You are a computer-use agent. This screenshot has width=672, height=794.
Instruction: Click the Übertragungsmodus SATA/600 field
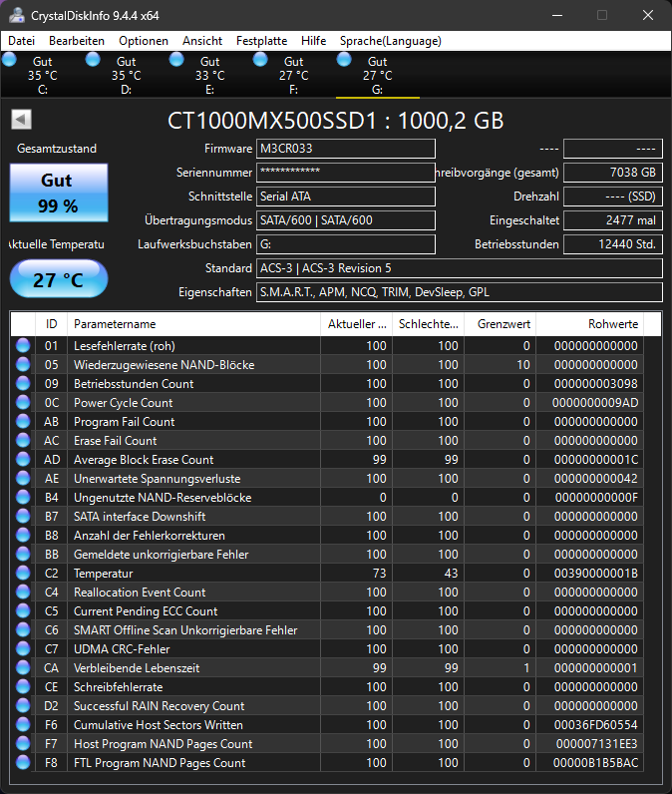click(x=346, y=220)
